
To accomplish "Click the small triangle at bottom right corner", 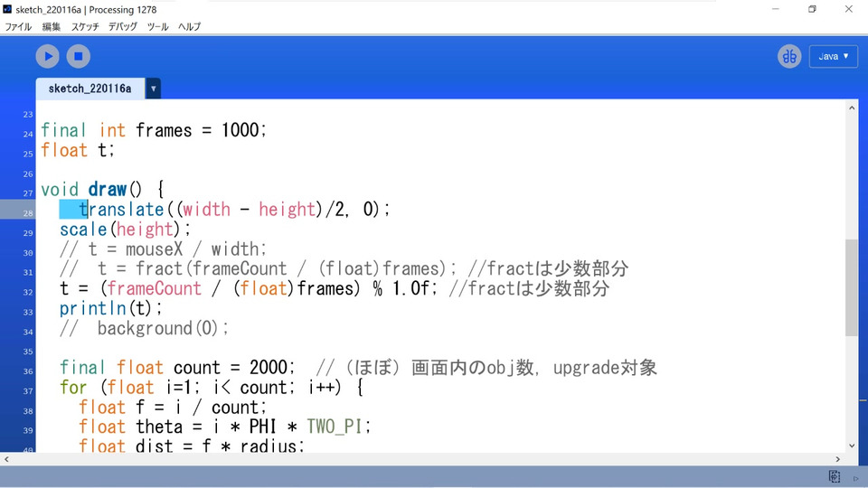I will (856, 479).
